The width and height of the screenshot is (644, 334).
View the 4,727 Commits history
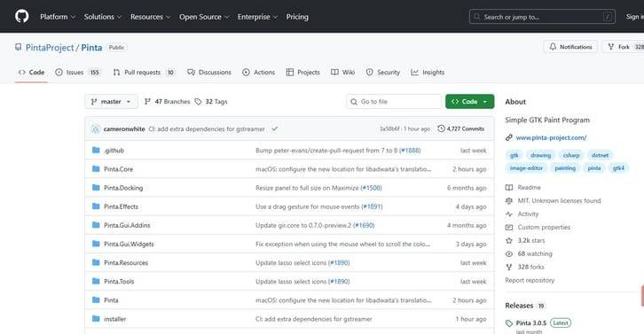[x=460, y=128]
